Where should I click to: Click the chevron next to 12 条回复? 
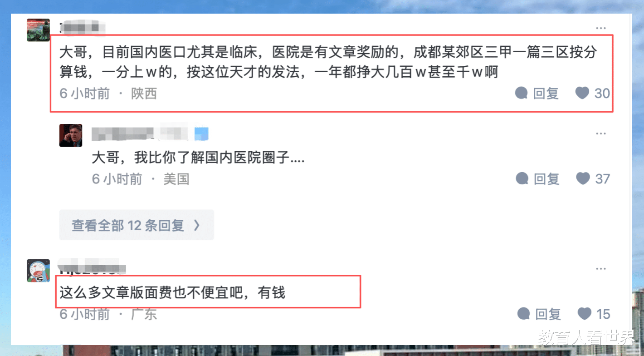[197, 225]
